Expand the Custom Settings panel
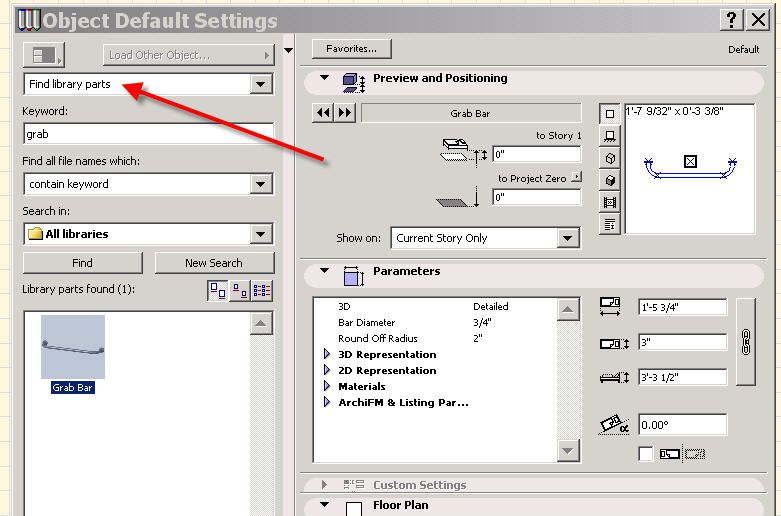Viewport: 781px width, 516px height. [324, 484]
